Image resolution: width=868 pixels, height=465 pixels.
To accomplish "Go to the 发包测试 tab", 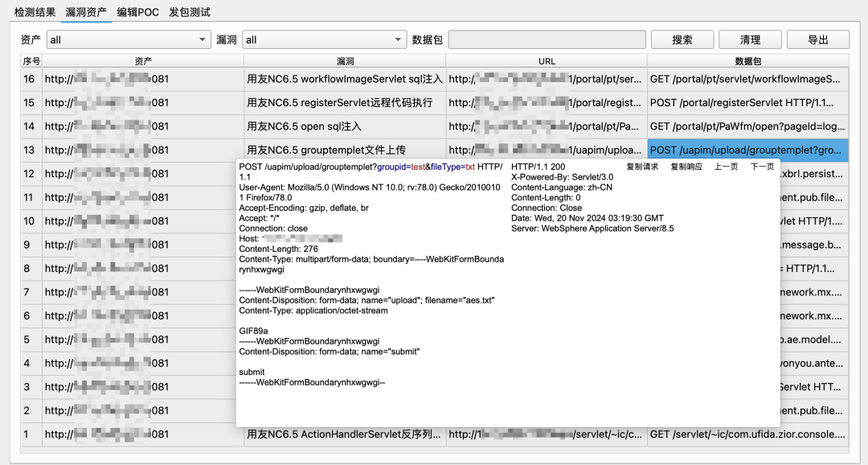I will [190, 12].
